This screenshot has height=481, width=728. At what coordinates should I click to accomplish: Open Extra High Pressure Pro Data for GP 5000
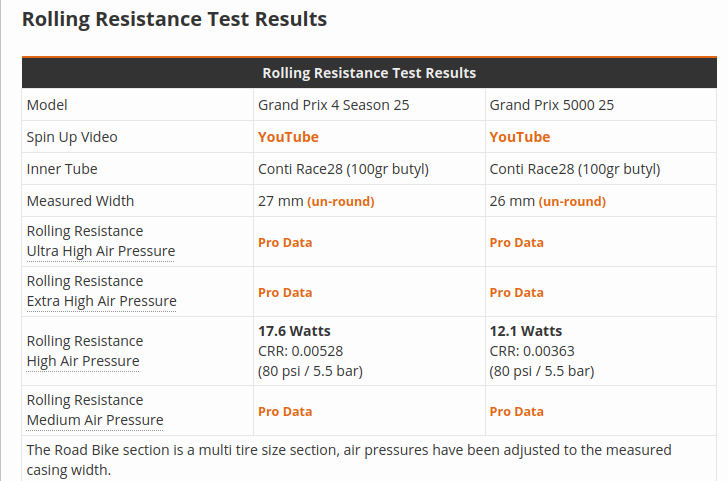coord(516,293)
